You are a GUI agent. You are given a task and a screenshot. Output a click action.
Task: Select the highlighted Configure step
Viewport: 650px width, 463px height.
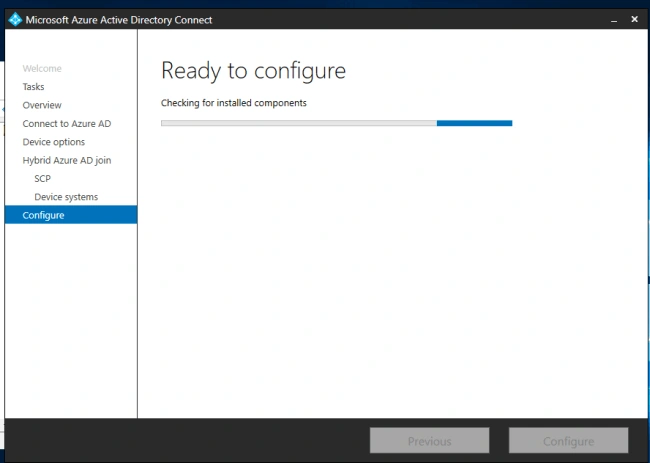click(x=71, y=215)
